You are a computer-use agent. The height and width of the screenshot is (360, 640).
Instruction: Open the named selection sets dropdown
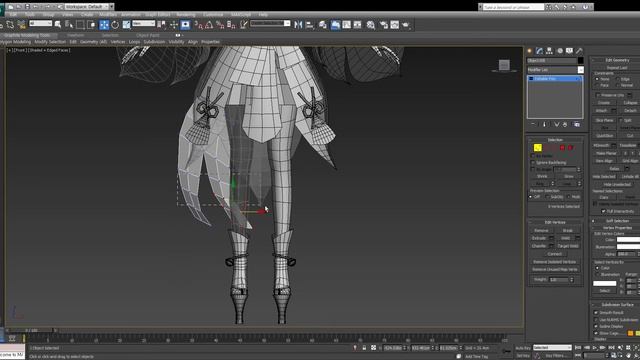click(x=270, y=24)
